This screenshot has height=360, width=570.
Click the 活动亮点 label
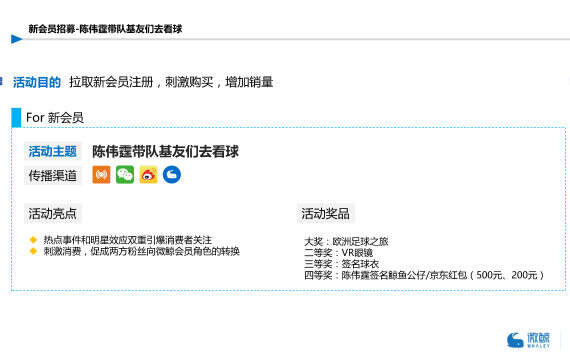(x=53, y=213)
